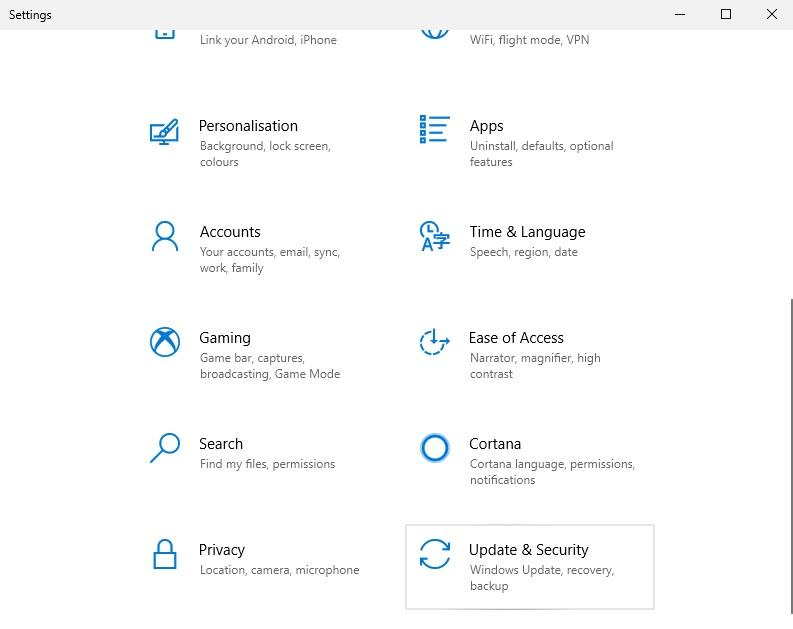The width and height of the screenshot is (793, 629).
Task: Close the Settings window
Action: pyautogui.click(x=771, y=15)
